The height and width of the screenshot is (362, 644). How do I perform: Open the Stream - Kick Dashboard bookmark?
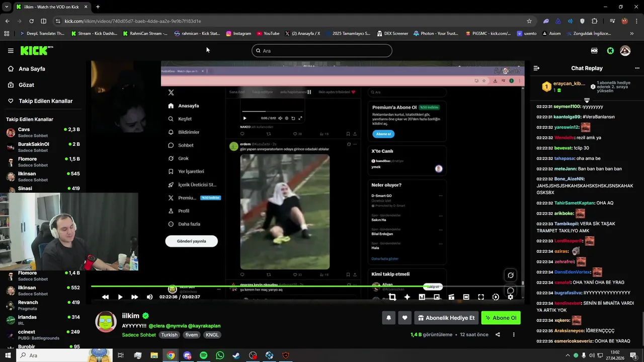click(95, 34)
